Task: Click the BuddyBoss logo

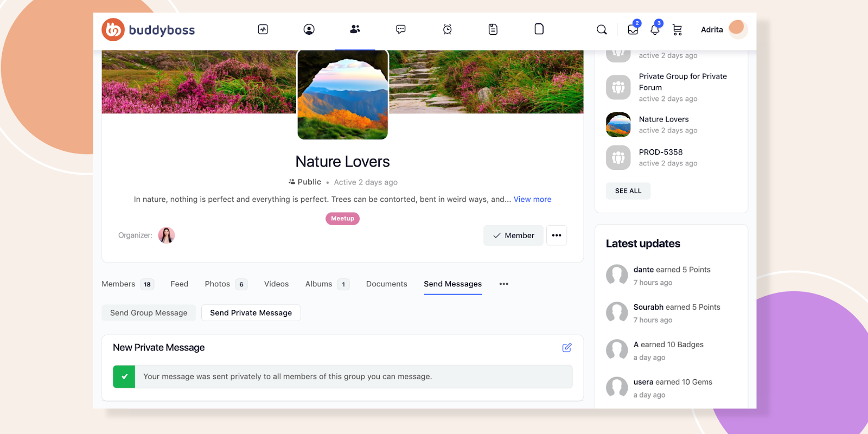Action: [x=148, y=30]
